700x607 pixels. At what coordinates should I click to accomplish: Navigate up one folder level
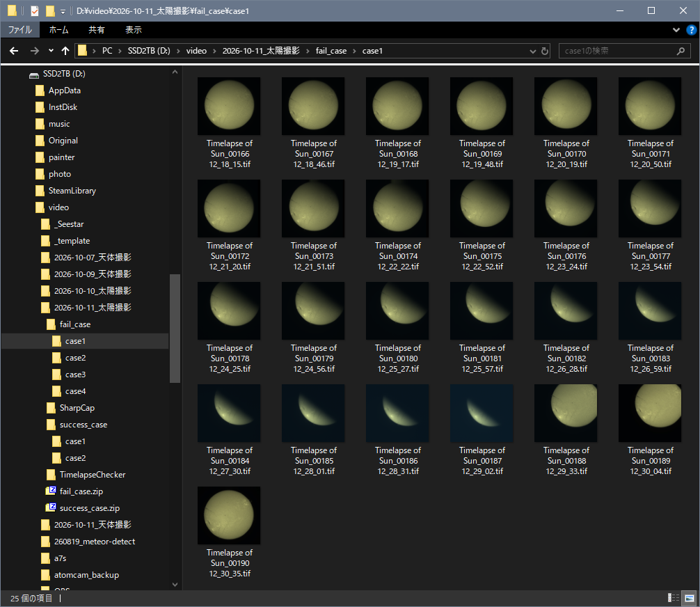pos(65,51)
